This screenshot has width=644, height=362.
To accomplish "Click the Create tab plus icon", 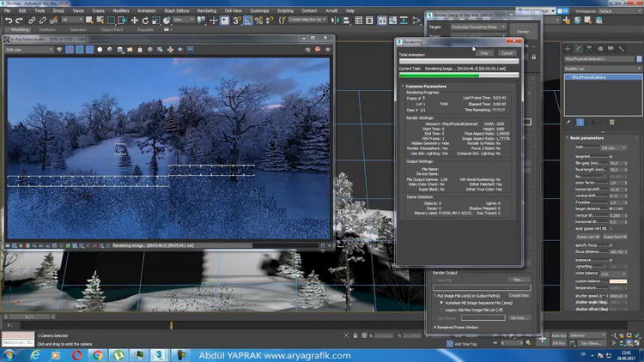I will point(568,48).
